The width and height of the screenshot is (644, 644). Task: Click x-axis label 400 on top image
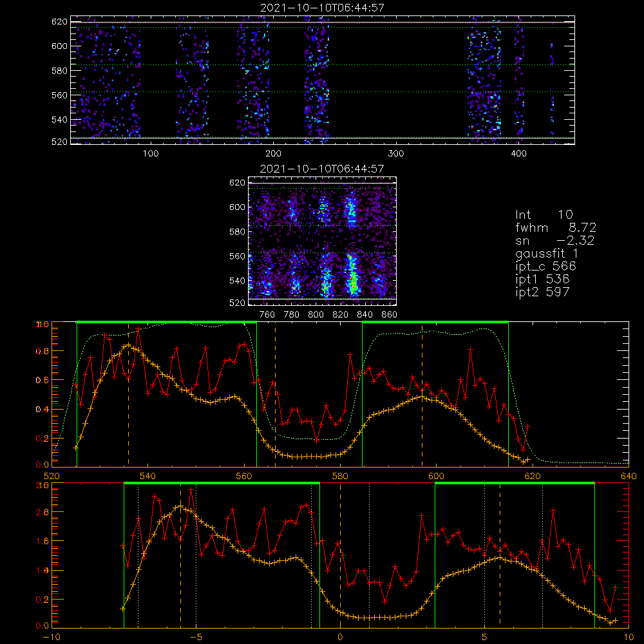coord(518,154)
